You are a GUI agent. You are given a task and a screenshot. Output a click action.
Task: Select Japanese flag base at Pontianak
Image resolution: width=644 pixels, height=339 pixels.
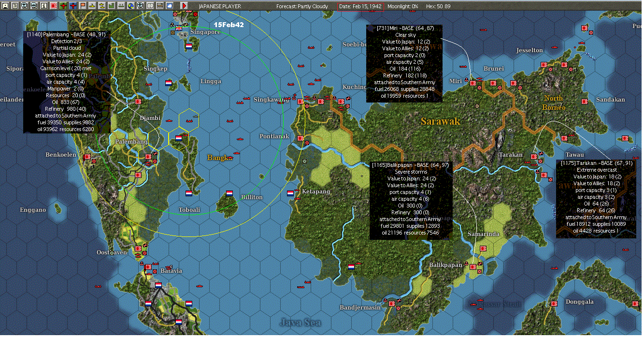click(x=301, y=139)
